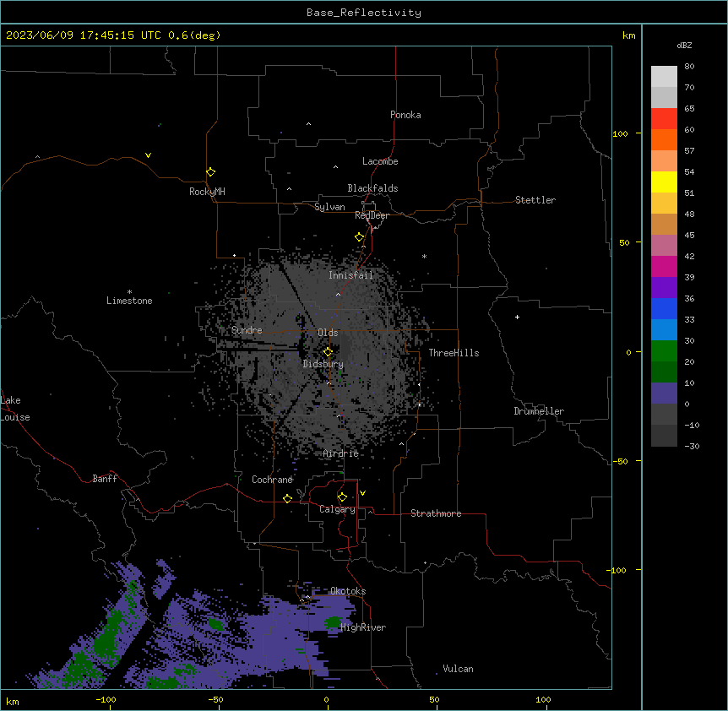Click the green 30 dBZ legend swatch
This screenshot has height=711, width=728.
click(x=664, y=351)
